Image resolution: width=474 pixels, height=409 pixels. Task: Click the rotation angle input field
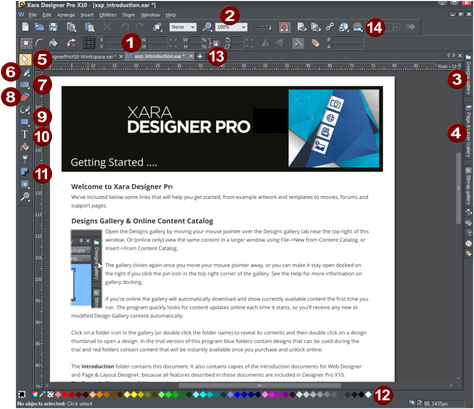click(237, 40)
